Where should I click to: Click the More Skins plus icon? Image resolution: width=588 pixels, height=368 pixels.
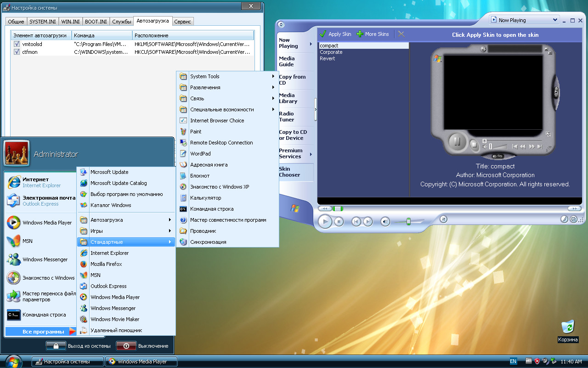(360, 34)
